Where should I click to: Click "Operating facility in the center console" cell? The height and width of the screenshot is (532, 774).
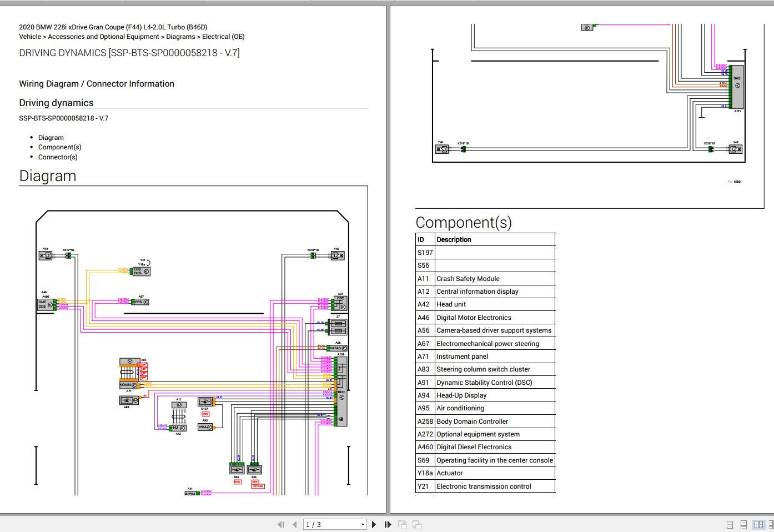click(495, 460)
